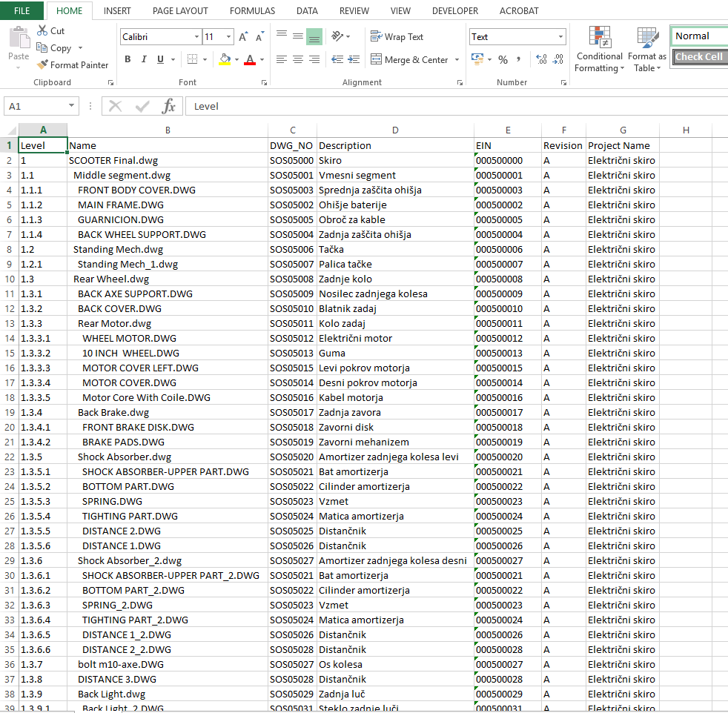Expand the underline style arrow

pos(173,59)
